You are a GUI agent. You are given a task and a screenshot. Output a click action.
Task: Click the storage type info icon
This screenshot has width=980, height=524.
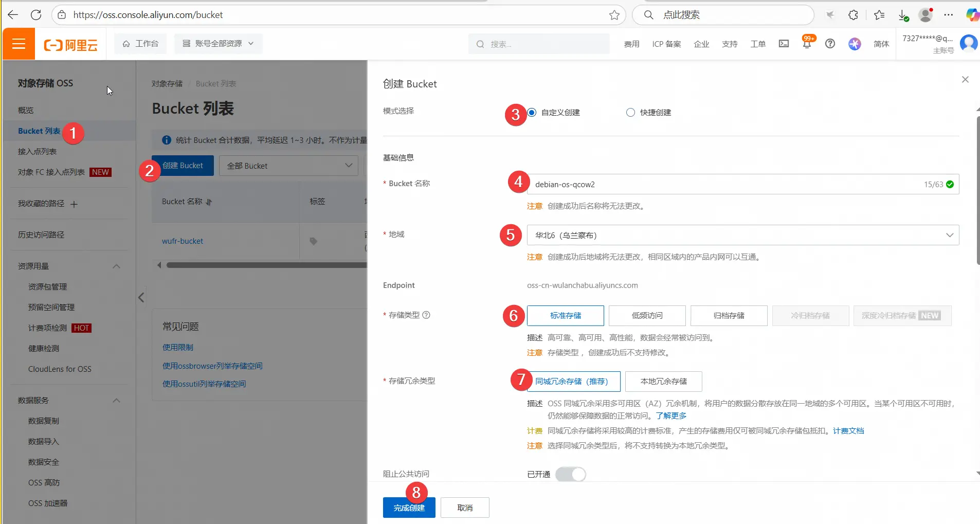426,315
